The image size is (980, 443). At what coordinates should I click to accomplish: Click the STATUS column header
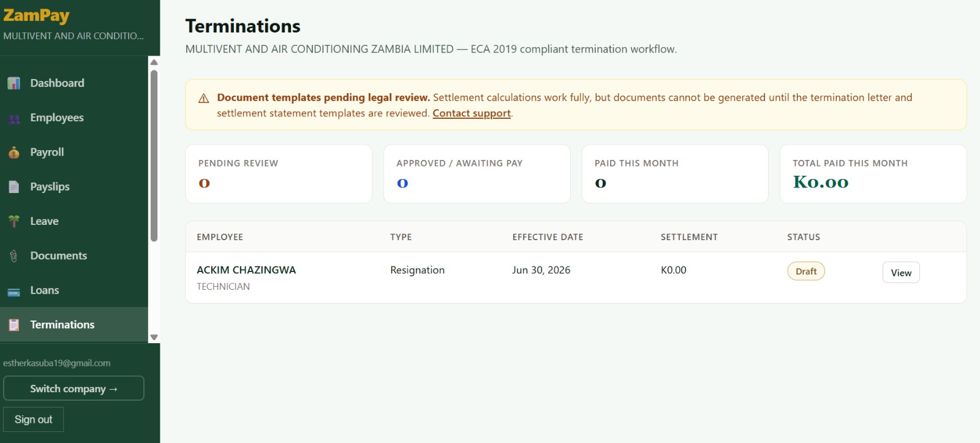(x=804, y=237)
